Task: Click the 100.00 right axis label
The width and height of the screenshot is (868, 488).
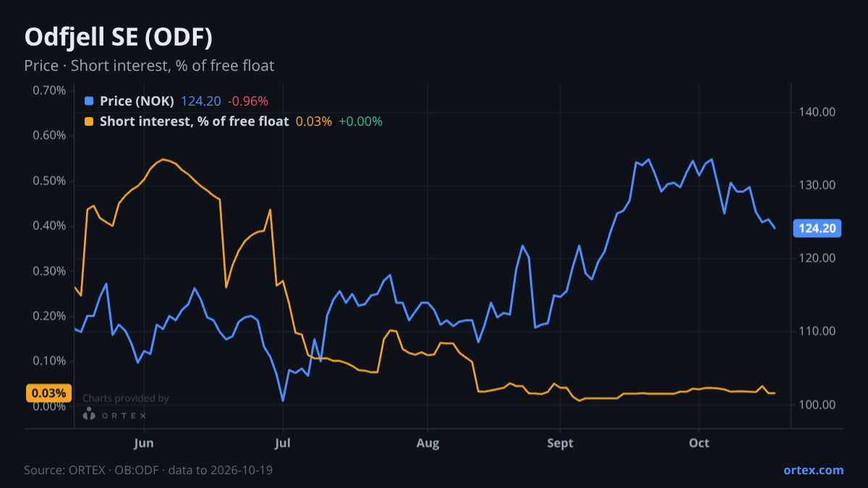Action: (x=817, y=404)
